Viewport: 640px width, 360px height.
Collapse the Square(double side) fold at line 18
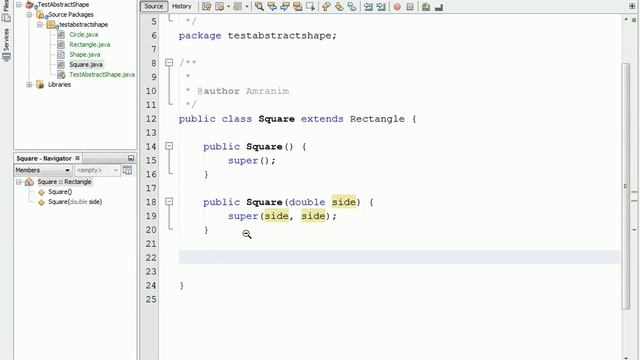coord(169,201)
